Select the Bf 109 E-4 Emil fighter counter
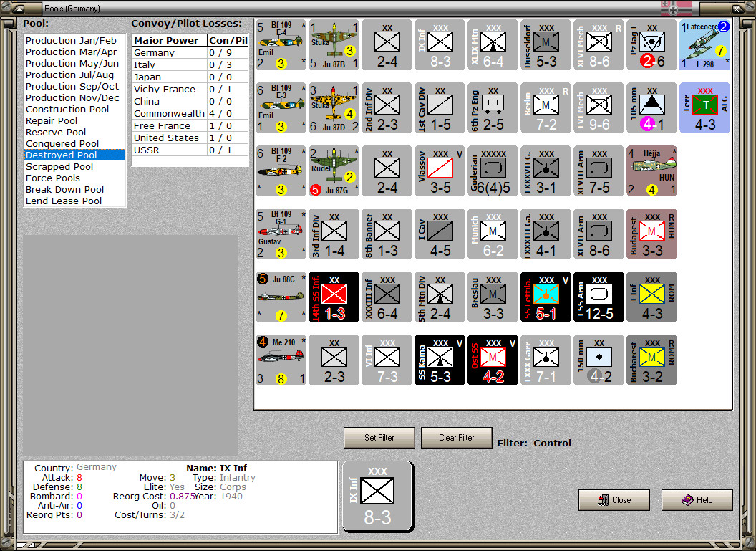 [281, 45]
